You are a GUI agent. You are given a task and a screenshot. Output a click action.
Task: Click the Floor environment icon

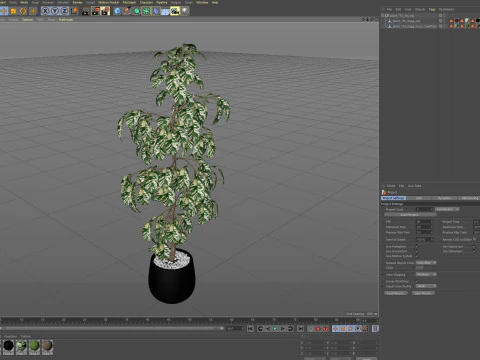coord(165,11)
